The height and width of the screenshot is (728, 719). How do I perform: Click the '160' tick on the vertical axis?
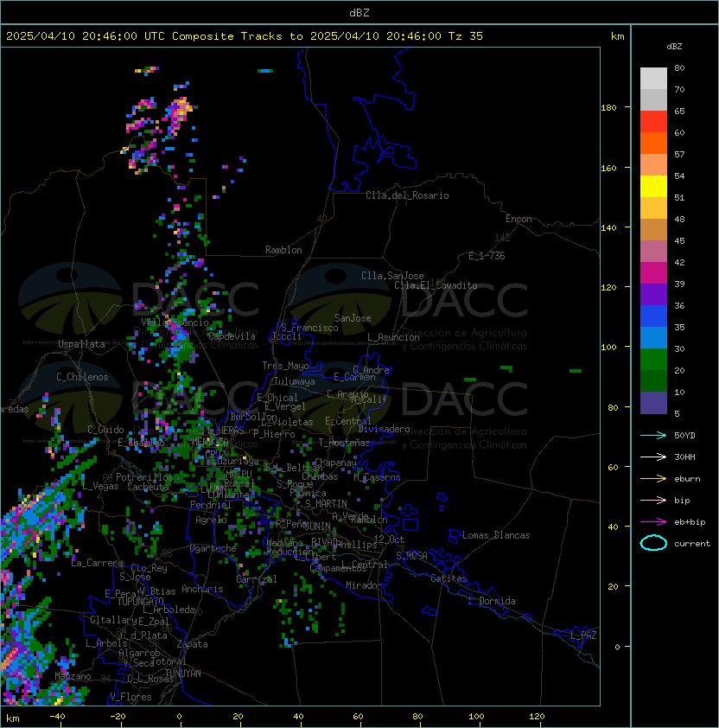tap(608, 168)
